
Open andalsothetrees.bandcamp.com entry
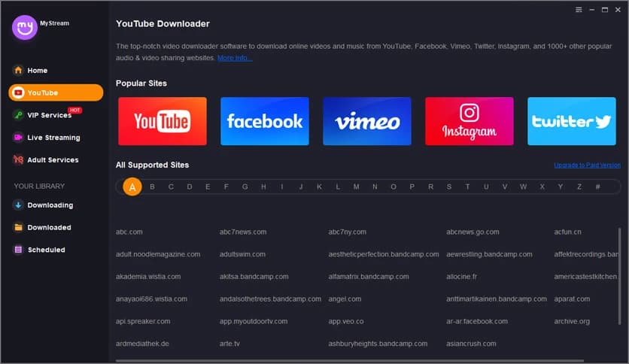[270, 299]
